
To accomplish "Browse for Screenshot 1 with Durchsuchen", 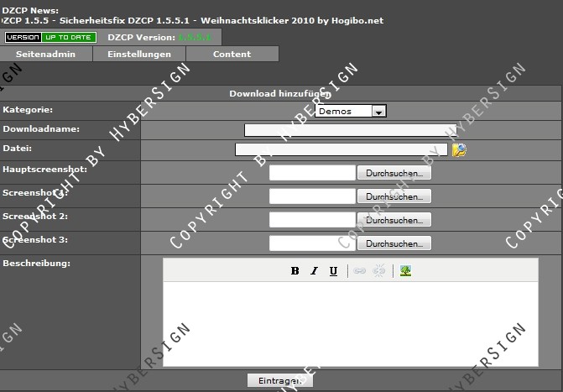I will coord(394,196).
